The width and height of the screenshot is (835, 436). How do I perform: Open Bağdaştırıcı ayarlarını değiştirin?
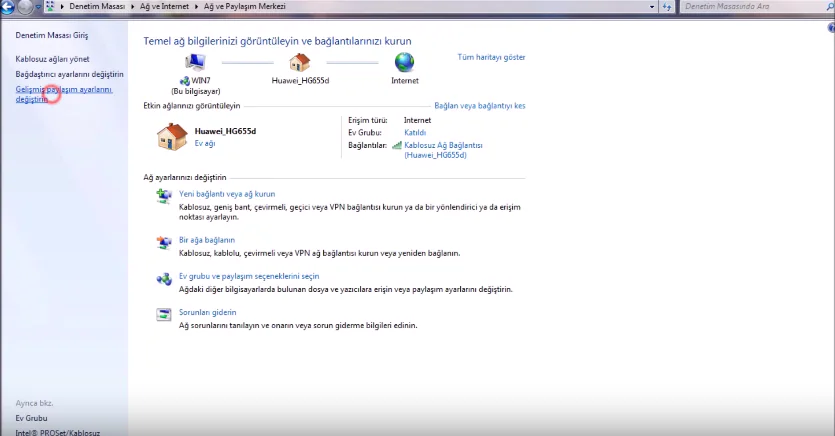click(69, 74)
